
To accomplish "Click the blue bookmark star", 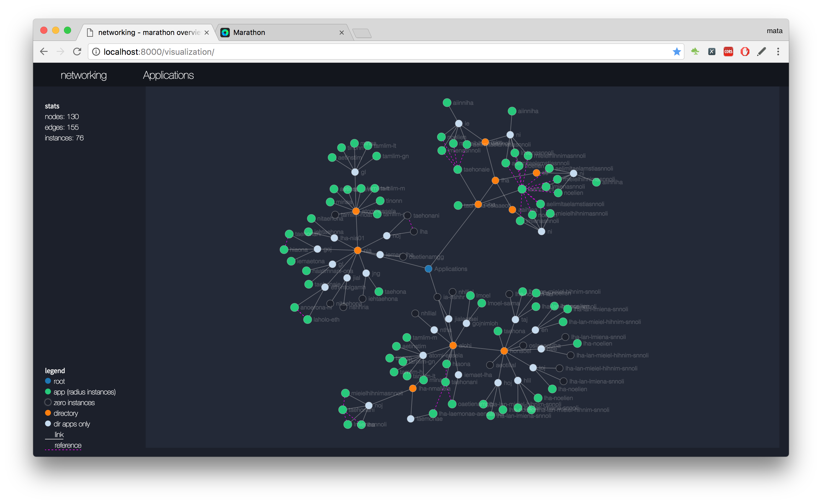I will [677, 52].
